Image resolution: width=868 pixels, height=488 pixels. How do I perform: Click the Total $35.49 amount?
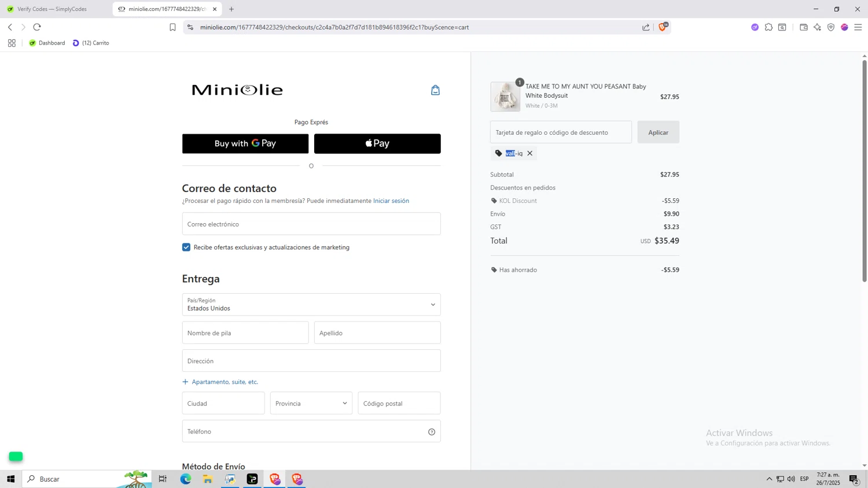coord(667,241)
